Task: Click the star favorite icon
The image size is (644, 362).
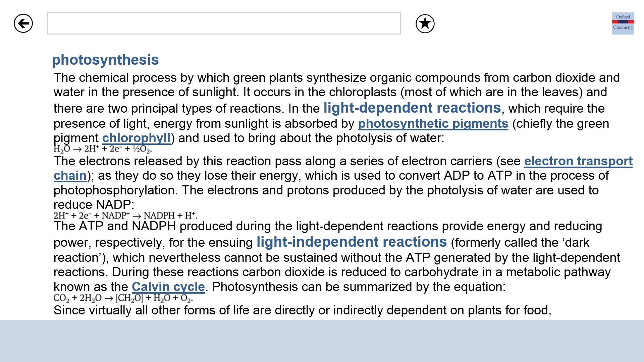Action: [425, 24]
